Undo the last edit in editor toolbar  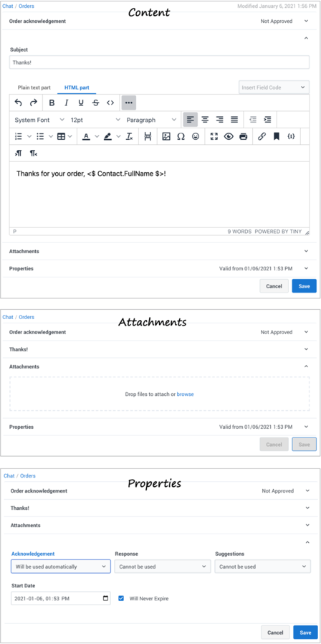point(18,103)
